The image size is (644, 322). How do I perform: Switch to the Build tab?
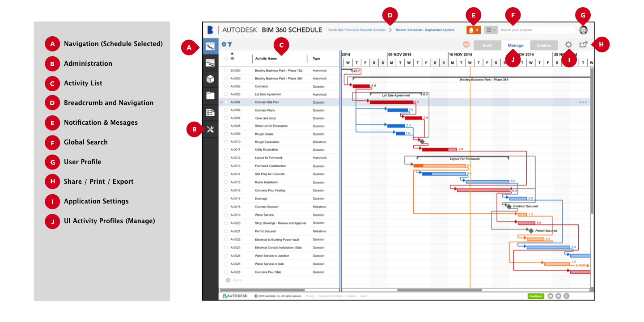[x=487, y=45]
